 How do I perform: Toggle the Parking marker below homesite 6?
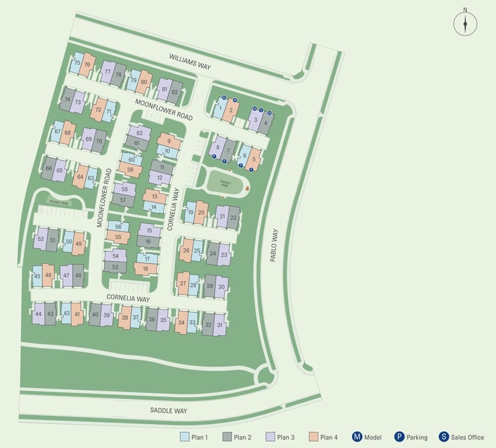pos(241,165)
